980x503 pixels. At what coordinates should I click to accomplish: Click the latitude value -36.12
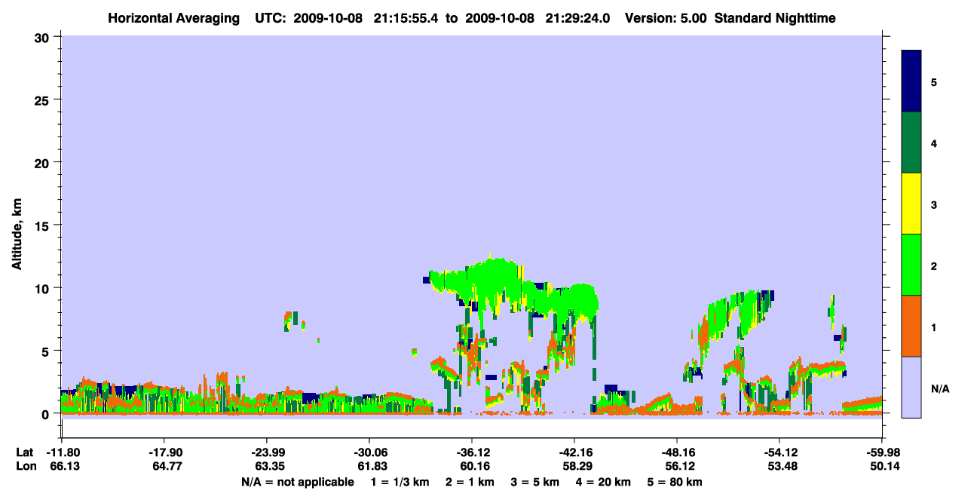coord(471,452)
